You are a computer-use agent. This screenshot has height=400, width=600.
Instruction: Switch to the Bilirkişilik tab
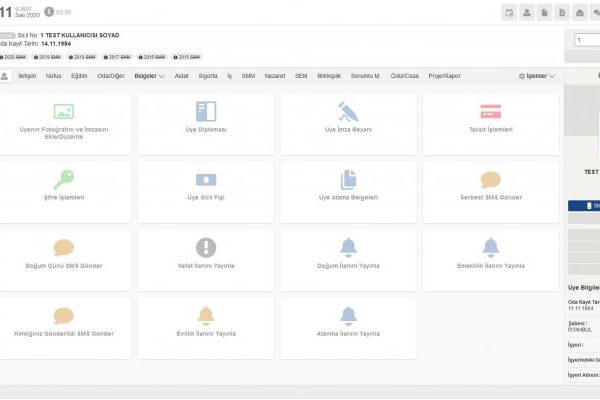pyautogui.click(x=329, y=76)
